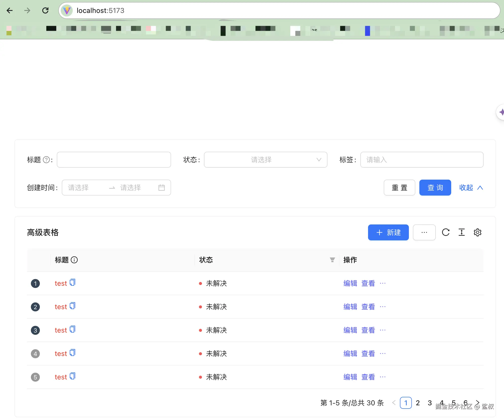The image size is (504, 420).
Task: Click the 状态 column filter icon
Action: coord(332,260)
